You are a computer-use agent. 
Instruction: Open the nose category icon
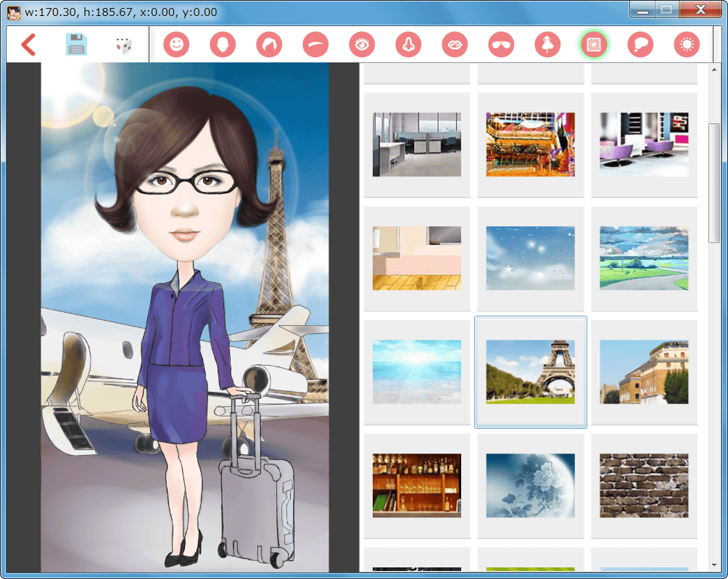(408, 44)
